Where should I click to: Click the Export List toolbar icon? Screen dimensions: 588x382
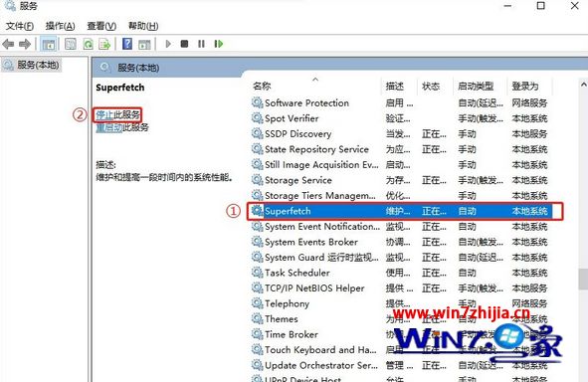104,44
